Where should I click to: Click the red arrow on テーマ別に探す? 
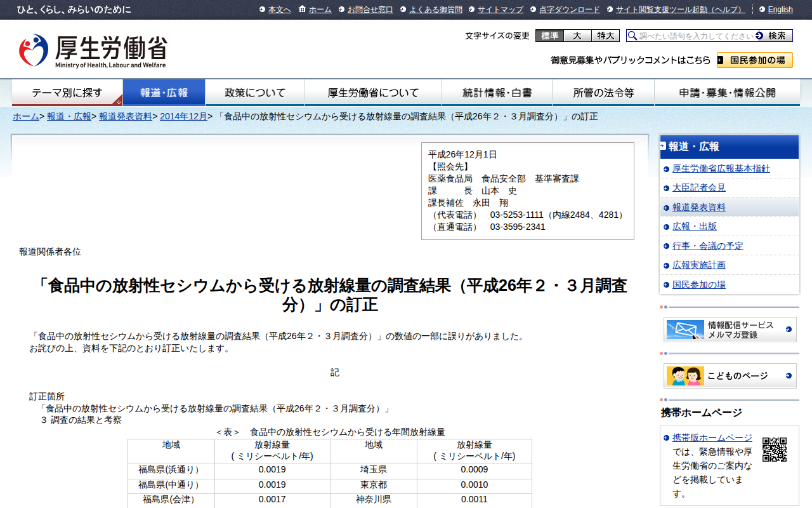pyautogui.click(x=118, y=101)
